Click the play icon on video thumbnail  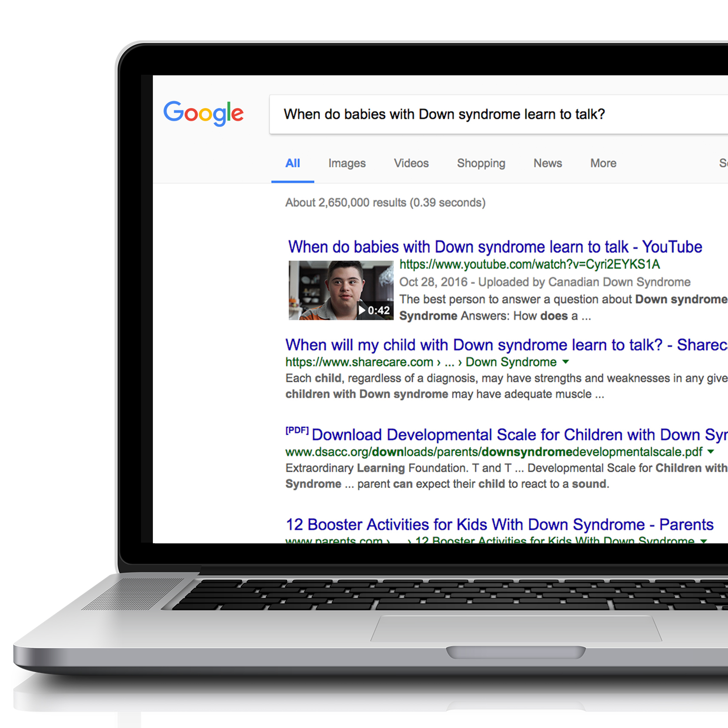click(362, 310)
